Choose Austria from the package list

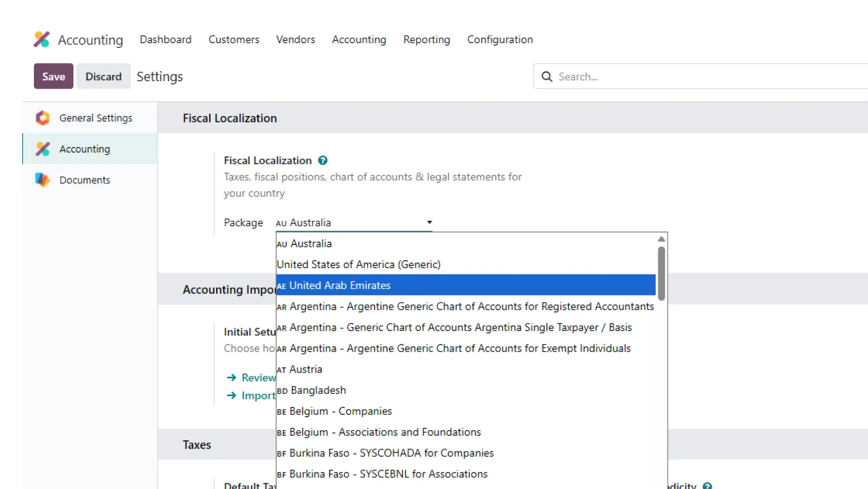pyautogui.click(x=466, y=369)
